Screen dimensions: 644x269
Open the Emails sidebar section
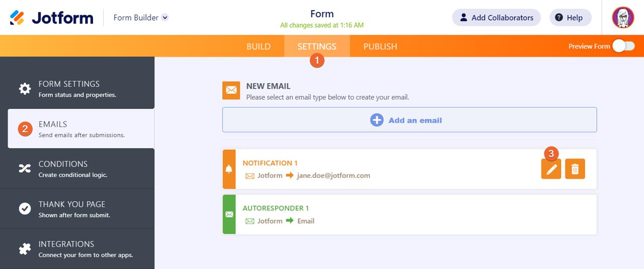(x=81, y=129)
